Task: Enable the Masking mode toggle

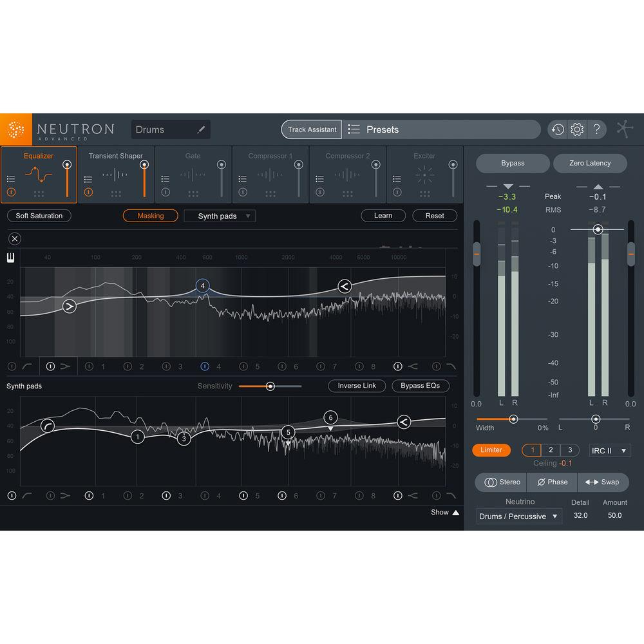Action: 150,216
